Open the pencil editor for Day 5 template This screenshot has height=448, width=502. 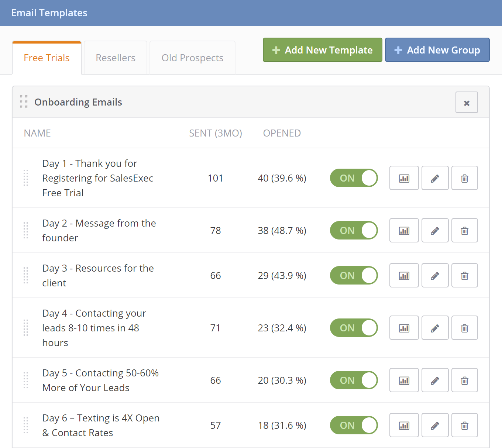(x=435, y=380)
